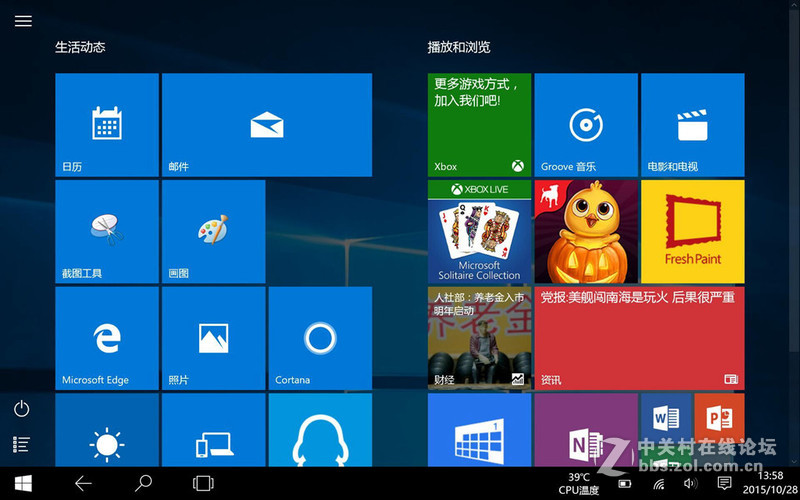Image resolution: width=800 pixels, height=500 pixels.
Task: Open the chick-on-pumpkin game tile
Action: click(x=586, y=232)
